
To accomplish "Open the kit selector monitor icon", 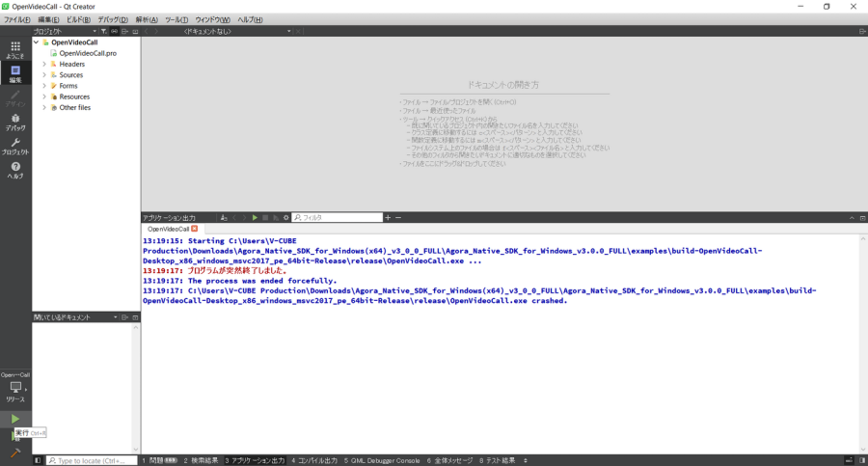I will 15,387.
